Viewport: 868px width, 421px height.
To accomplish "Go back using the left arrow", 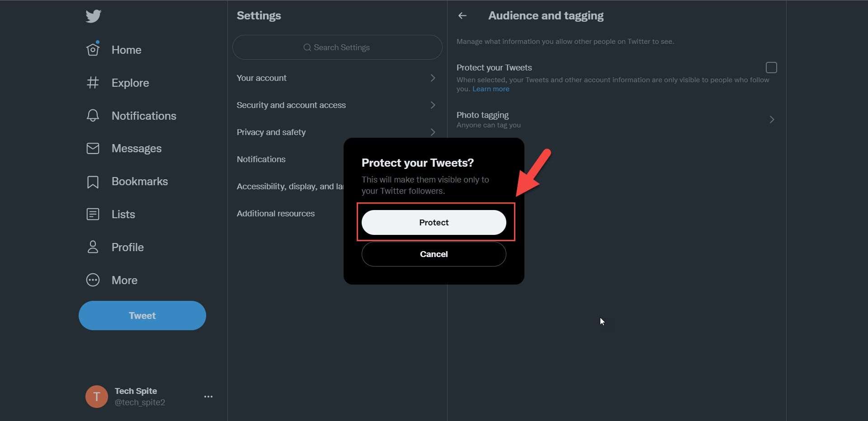I will [x=462, y=16].
